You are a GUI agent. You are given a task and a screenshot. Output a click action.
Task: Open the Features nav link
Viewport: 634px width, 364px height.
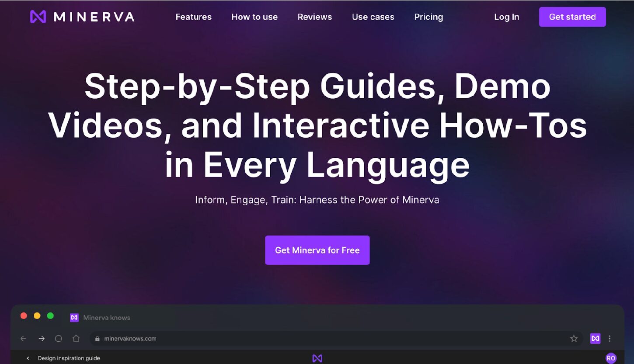193,17
